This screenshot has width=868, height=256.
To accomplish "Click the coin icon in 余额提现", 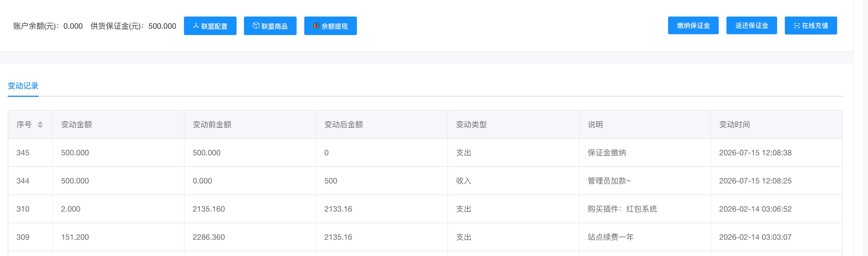I will click(x=316, y=26).
